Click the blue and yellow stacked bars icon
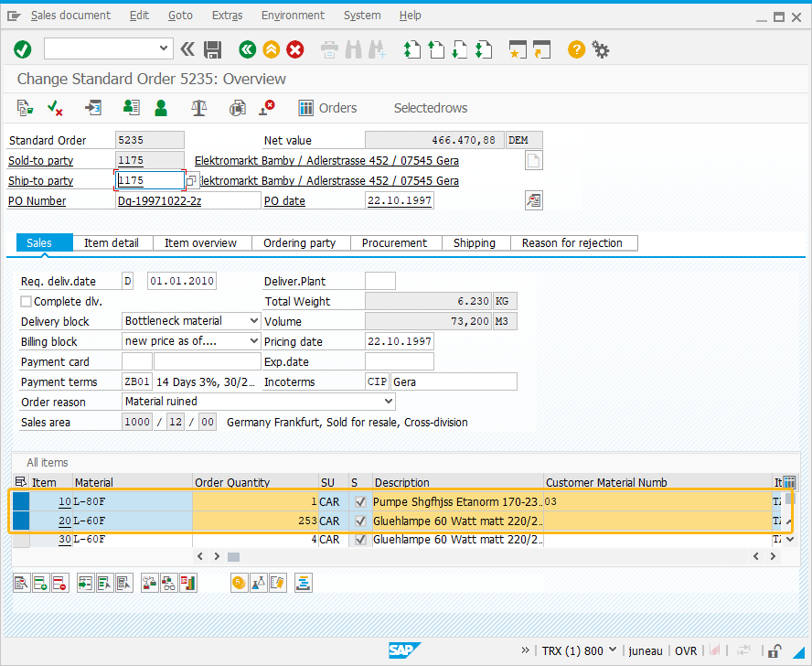Viewport: 812px width, 666px height. 303,583
